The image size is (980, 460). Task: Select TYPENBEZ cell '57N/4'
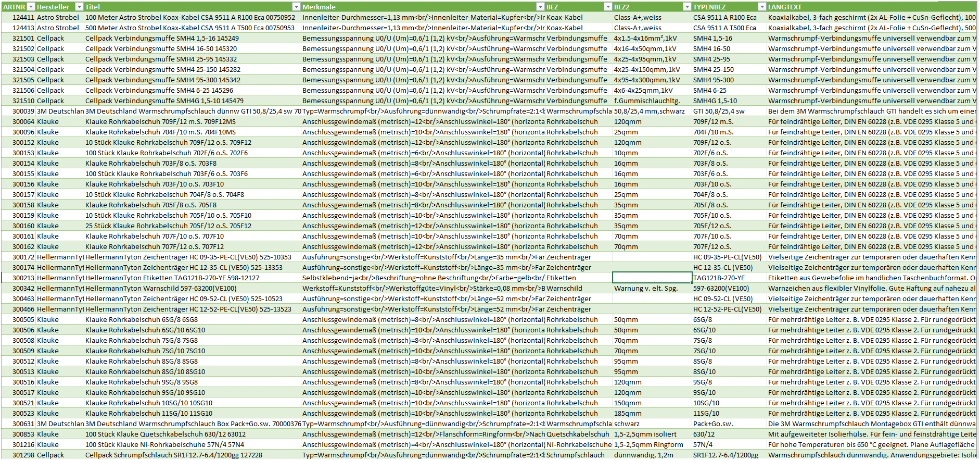pos(729,444)
